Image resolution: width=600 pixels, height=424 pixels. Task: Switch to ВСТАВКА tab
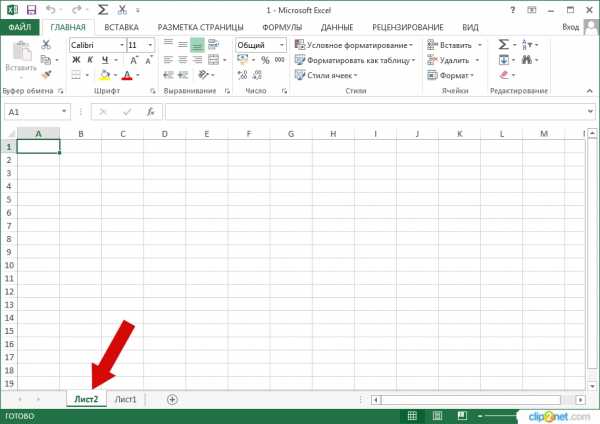[121, 27]
